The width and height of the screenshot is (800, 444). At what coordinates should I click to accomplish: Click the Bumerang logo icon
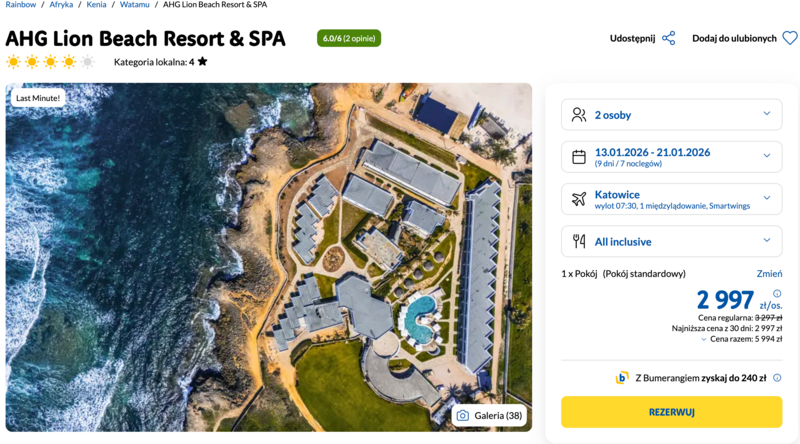pyautogui.click(x=622, y=378)
